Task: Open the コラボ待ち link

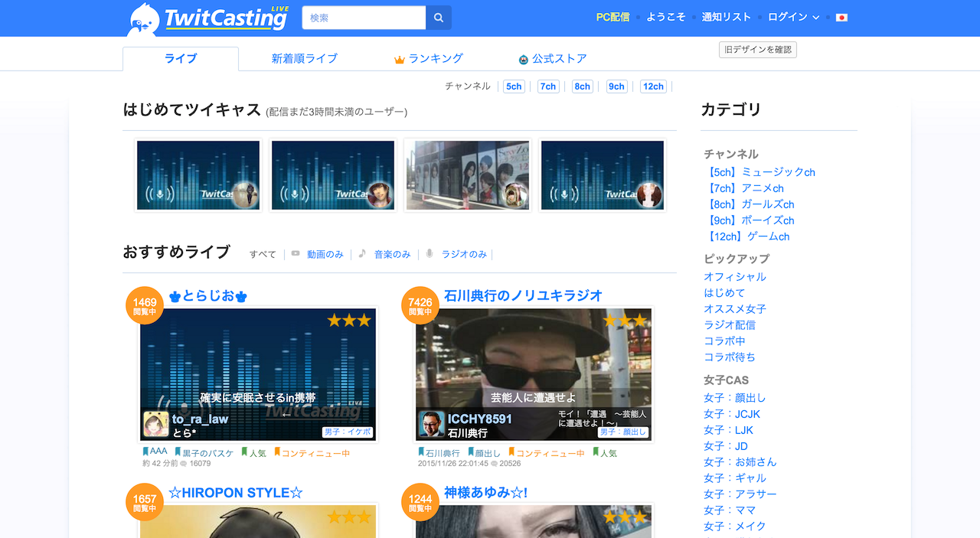Action: [x=730, y=357]
